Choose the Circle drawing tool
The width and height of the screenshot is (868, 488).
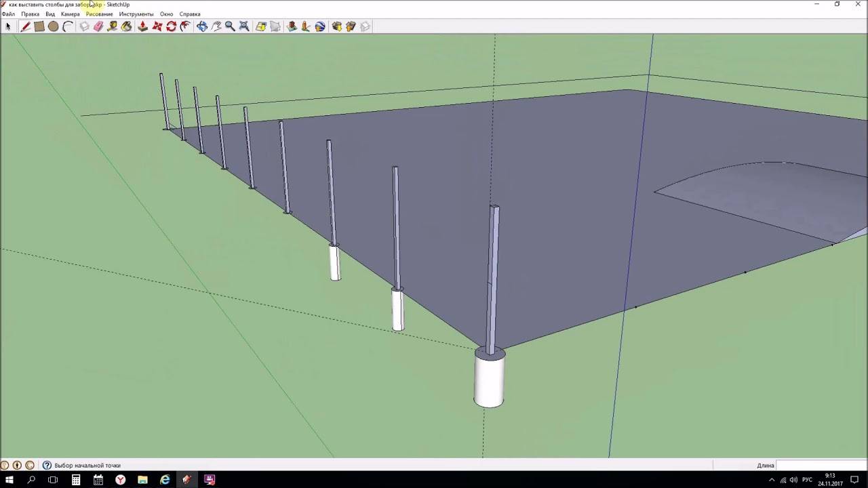[x=54, y=26]
